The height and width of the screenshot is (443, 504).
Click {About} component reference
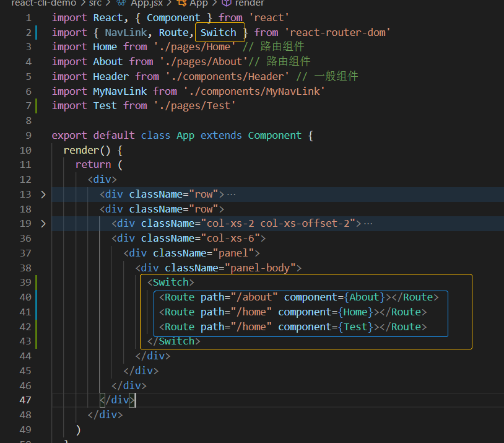pyautogui.click(x=365, y=297)
